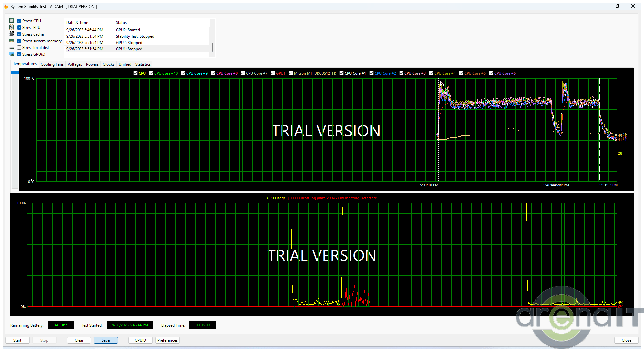Click the CPU chip icon beside Stress CPU

tap(12, 21)
